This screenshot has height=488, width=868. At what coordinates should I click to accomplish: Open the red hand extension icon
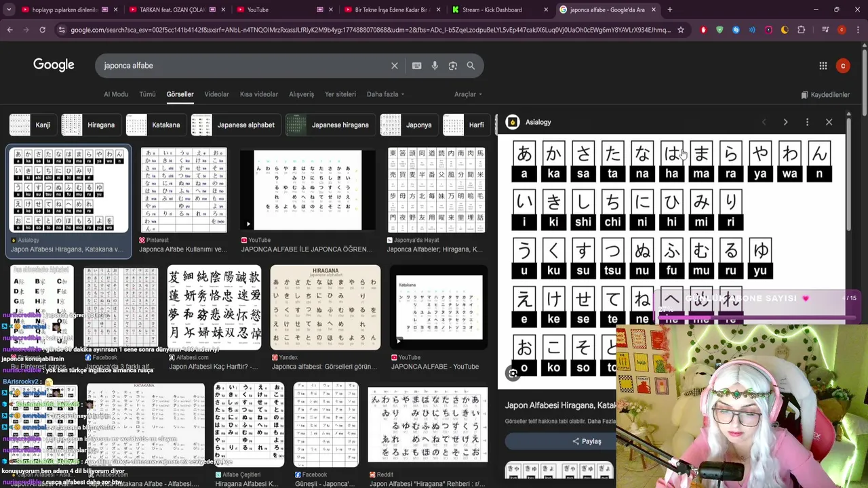(x=703, y=30)
